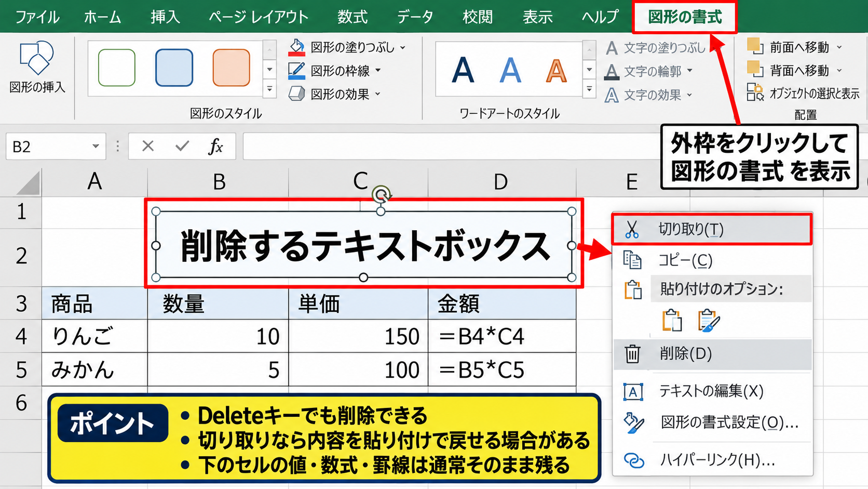This screenshot has height=489, width=868.
Task: Select the orange shape style swatch
Action: click(231, 68)
